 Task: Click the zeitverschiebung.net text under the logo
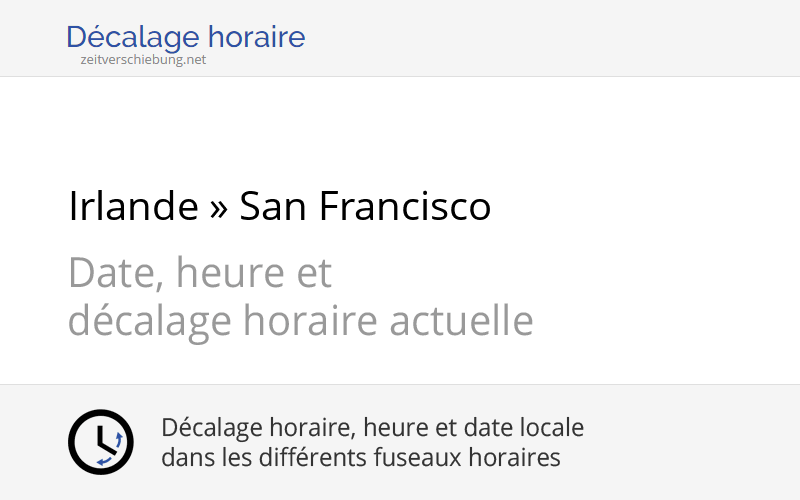click(143, 60)
